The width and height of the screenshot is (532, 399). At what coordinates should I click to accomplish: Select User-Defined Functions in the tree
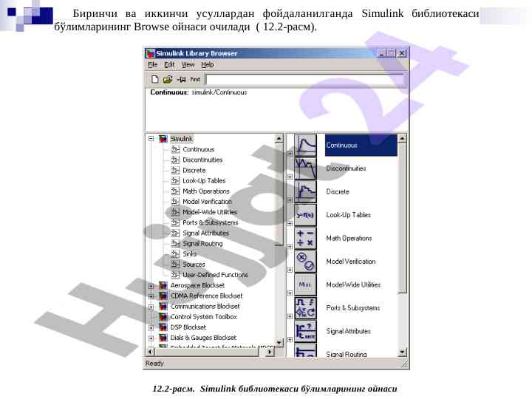click(x=216, y=275)
